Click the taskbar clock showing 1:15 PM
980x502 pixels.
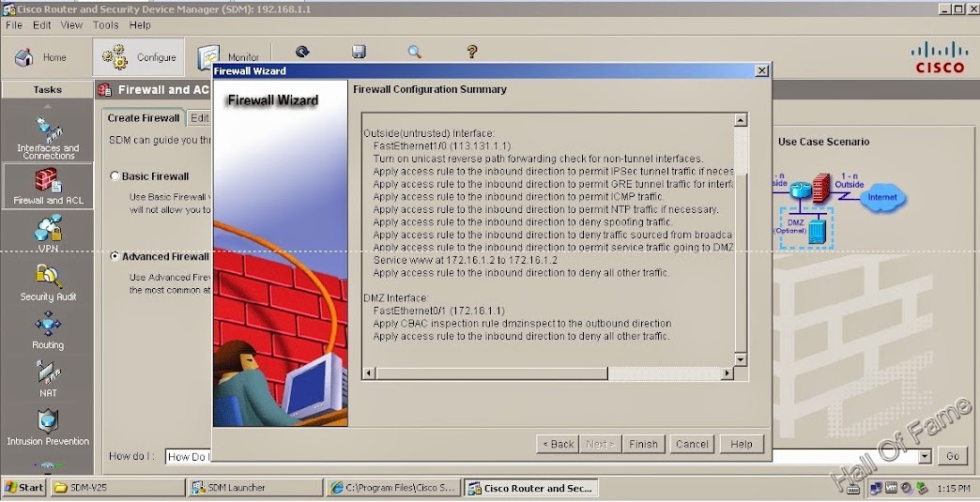pyautogui.click(x=954, y=488)
